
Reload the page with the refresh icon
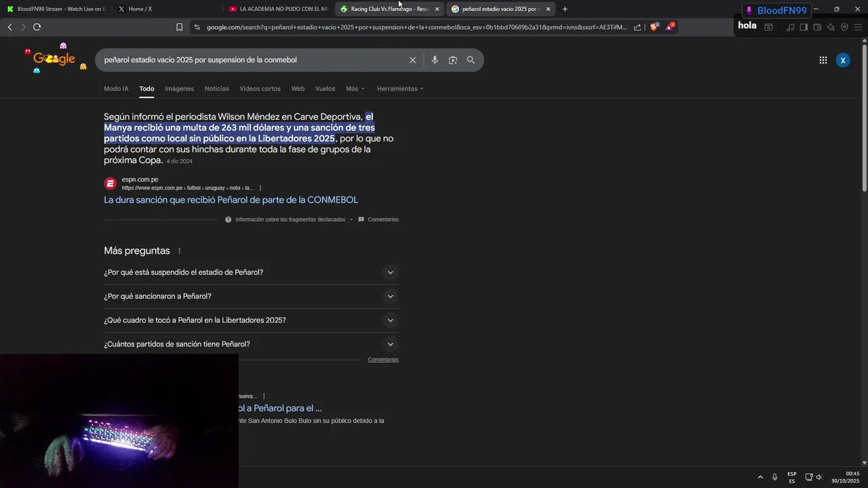[x=37, y=27]
